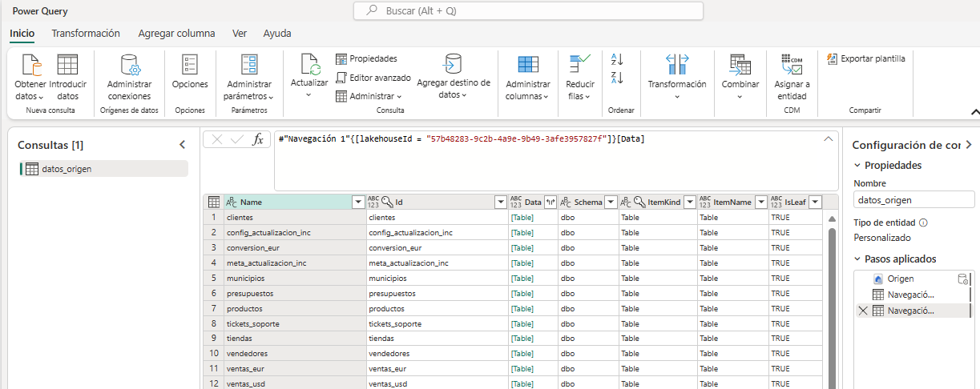Screen dimensions: 980x389
Task: Open query Propiedades
Action: [x=366, y=58]
